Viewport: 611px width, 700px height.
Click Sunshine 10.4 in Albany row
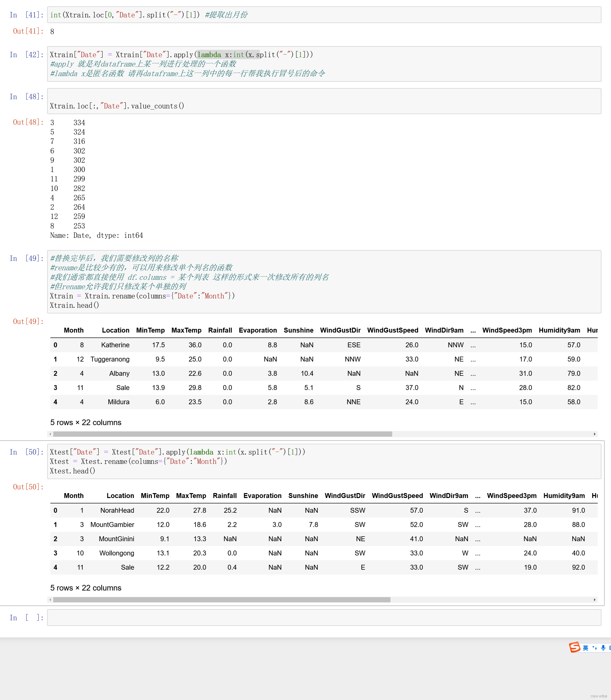coord(307,374)
